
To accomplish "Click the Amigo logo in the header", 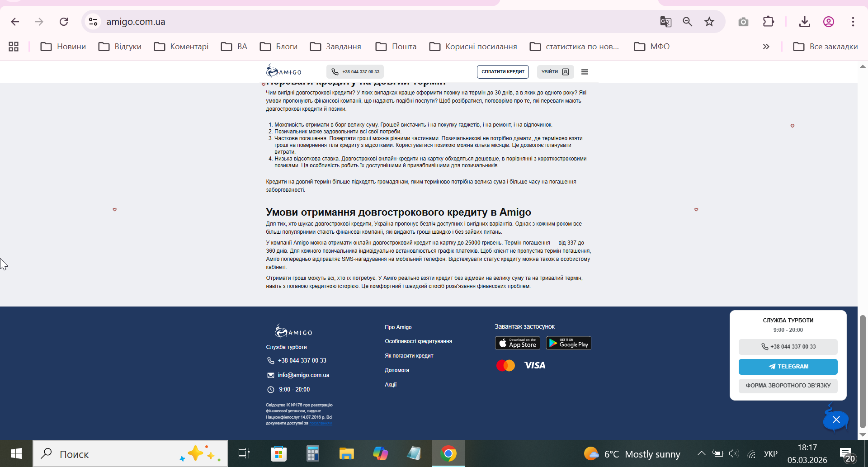I will 284,71.
